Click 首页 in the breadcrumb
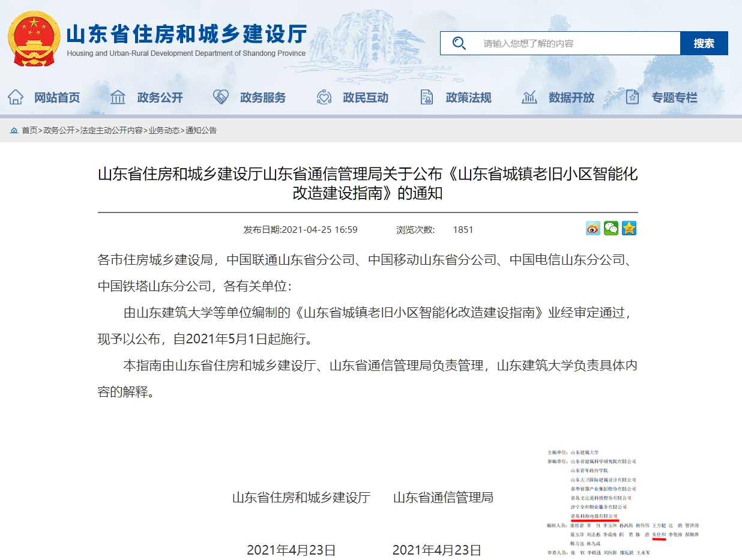This screenshot has height=560, width=742. [x=29, y=130]
